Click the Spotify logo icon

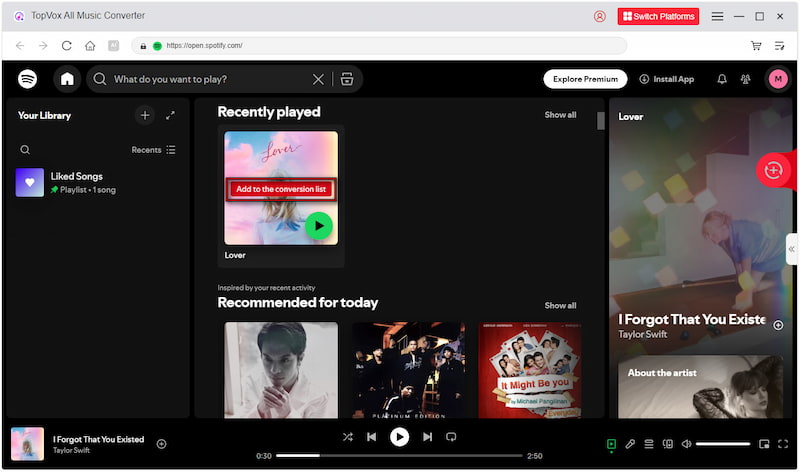coord(27,79)
